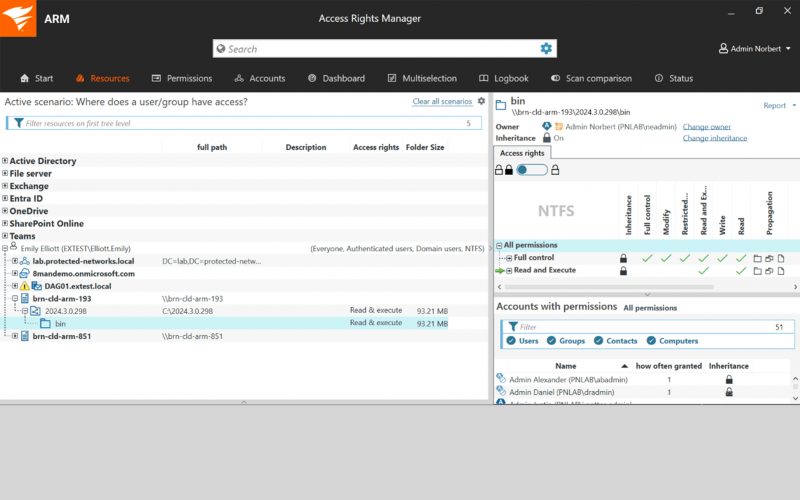Open the Scan comparison tab
This screenshot has width=800, height=500.
[x=591, y=78]
